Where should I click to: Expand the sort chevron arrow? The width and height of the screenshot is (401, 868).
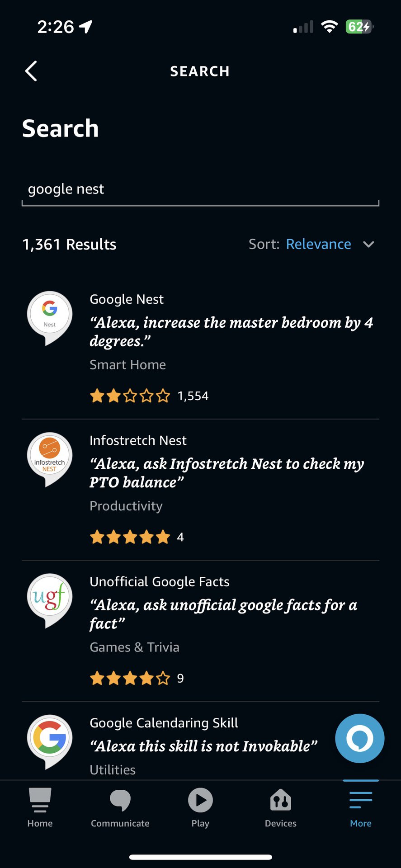(368, 245)
